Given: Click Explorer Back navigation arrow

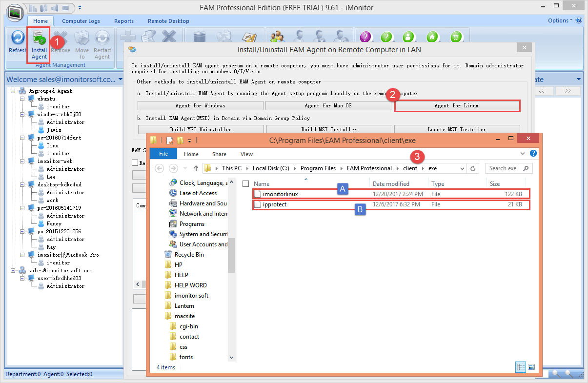Looking at the screenshot, I should [159, 168].
